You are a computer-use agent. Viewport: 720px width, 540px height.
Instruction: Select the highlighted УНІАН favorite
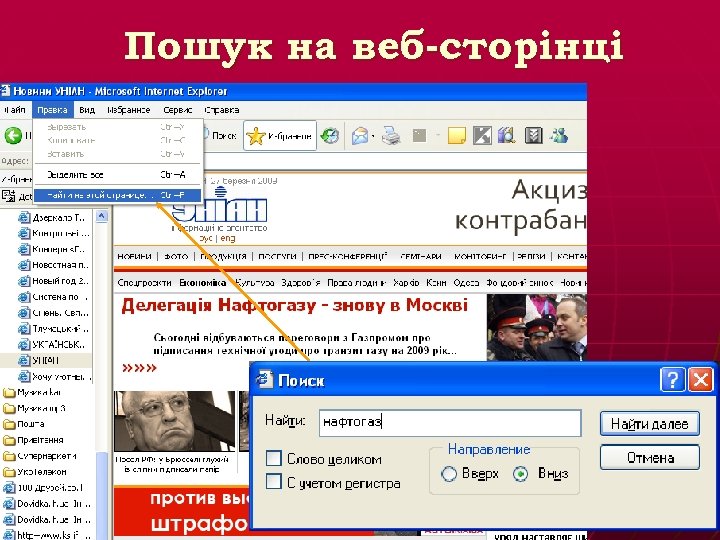click(x=45, y=360)
